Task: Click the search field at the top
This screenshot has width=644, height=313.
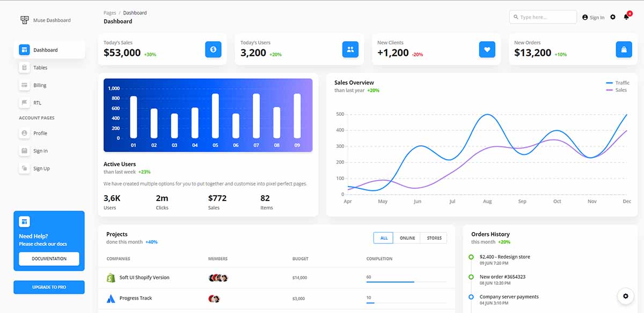Action: pos(543,17)
